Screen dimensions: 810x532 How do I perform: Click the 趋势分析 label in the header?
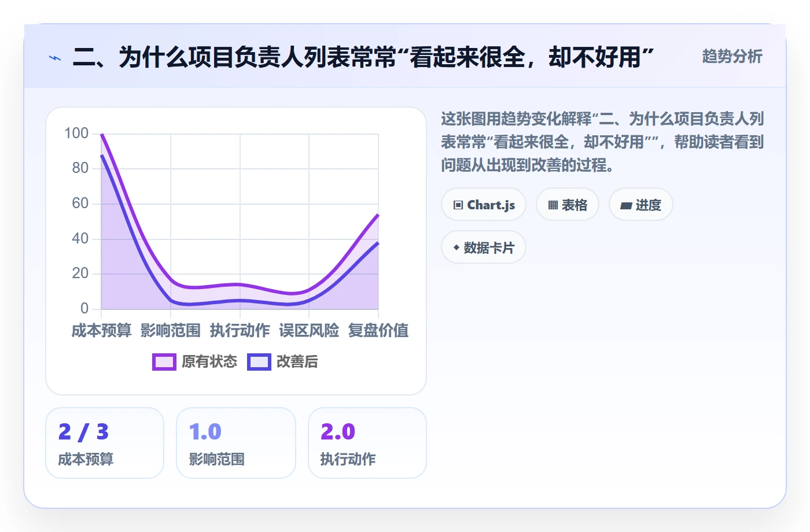[x=732, y=57]
